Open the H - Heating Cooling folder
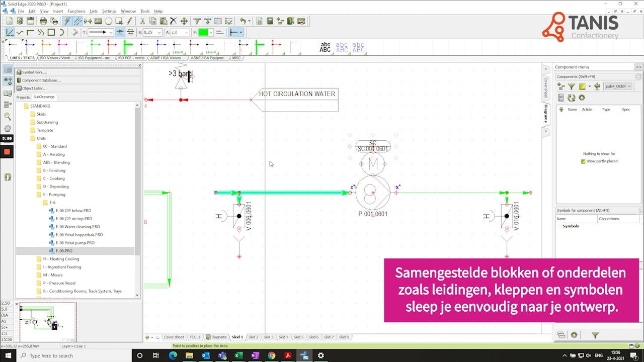This screenshot has width=644, height=362. click(x=61, y=259)
